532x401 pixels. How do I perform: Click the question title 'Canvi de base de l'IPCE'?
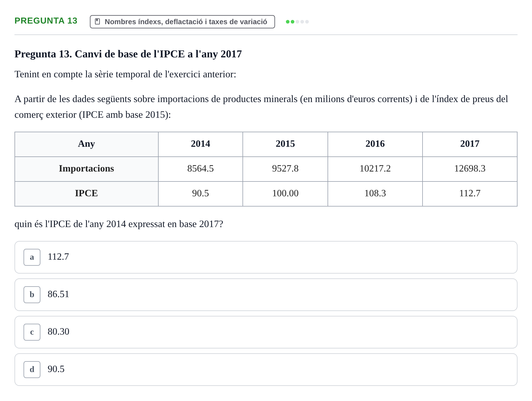tap(128, 54)
